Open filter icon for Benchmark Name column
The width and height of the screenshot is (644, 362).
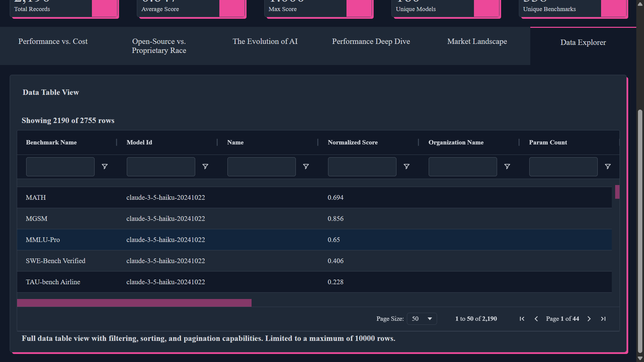(105, 167)
